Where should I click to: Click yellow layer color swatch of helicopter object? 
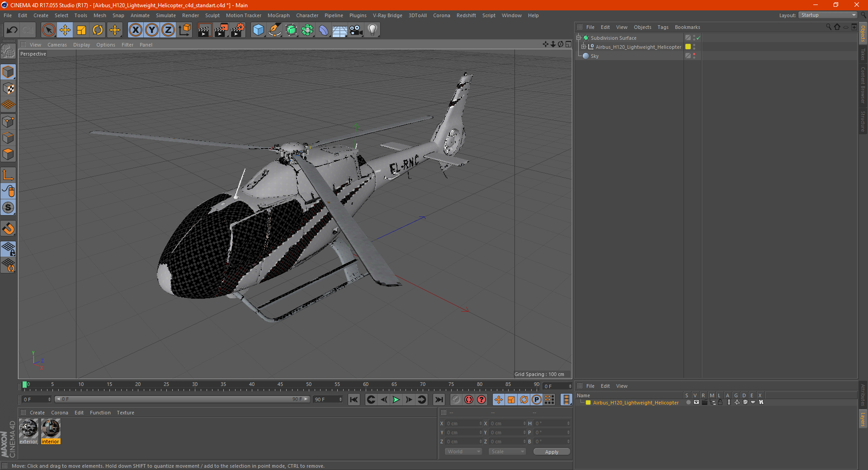688,47
